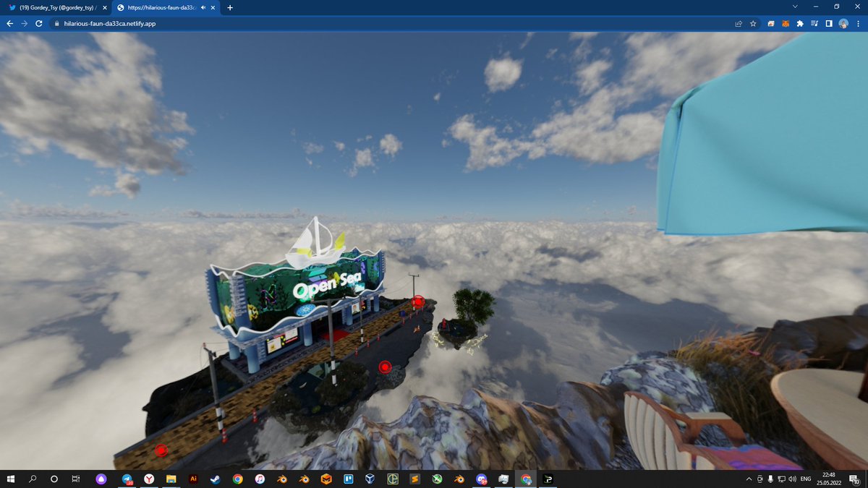Open the MetaMask fox extension
This screenshot has height=488, width=868.
786,23
